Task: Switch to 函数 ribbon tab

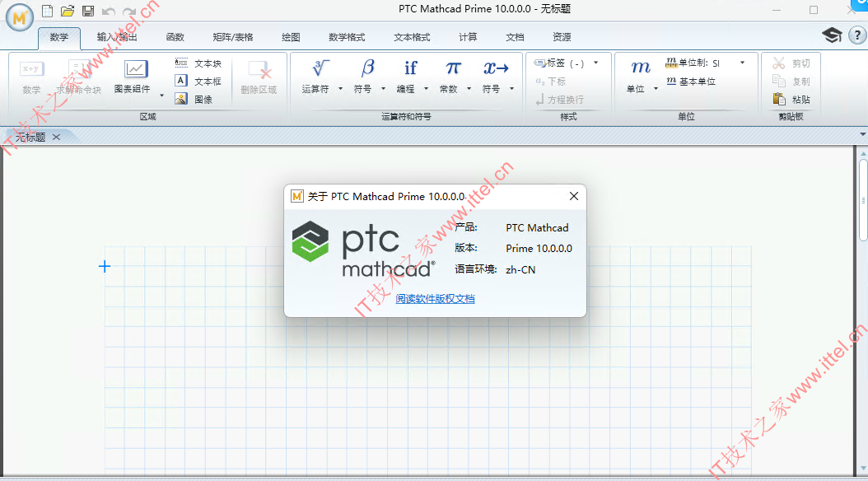Action: click(175, 37)
